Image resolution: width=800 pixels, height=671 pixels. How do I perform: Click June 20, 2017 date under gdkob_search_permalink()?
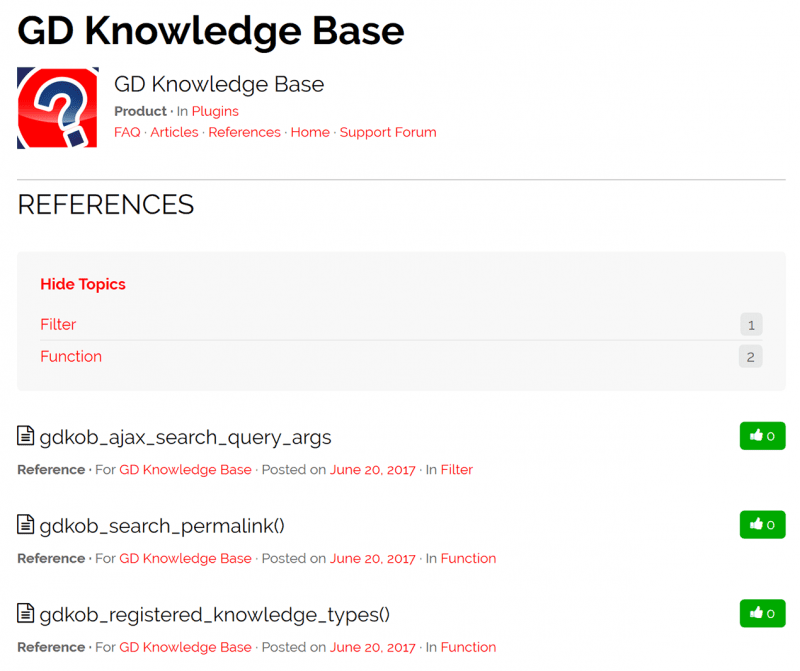372,558
